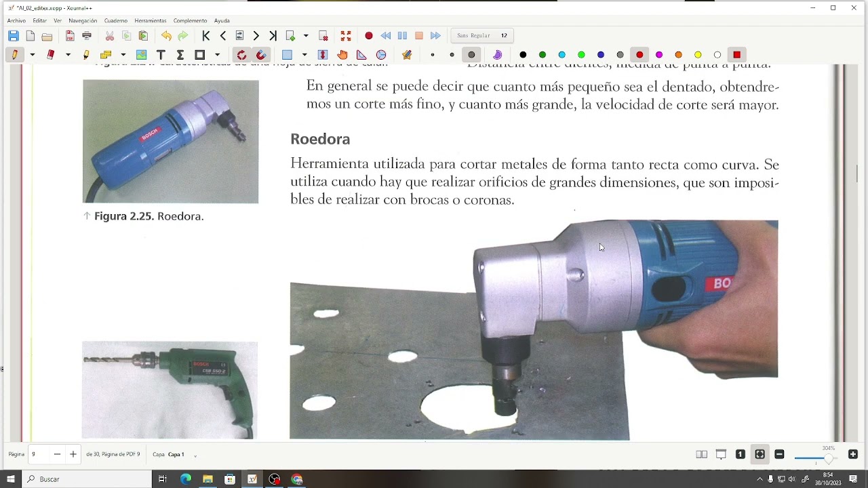Image resolution: width=868 pixels, height=488 pixels.
Task: Toggle presentation mode at bottom right
Action: (721, 455)
